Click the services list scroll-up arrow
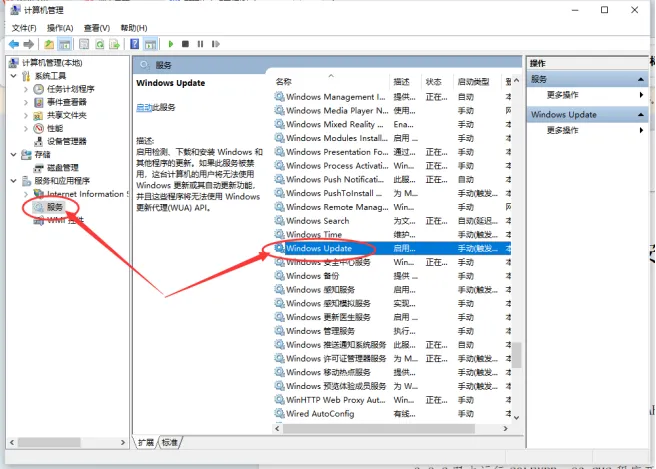Image resolution: width=656 pixels, height=469 pixels. pyautogui.click(x=517, y=80)
